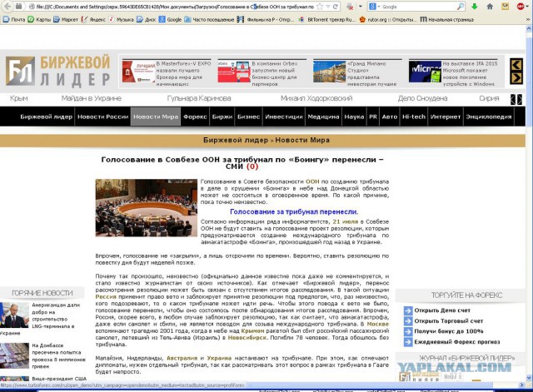Click the Adblock Plus red icon
Image resolution: width=533 pixels, height=392 pixels.
(521, 7)
